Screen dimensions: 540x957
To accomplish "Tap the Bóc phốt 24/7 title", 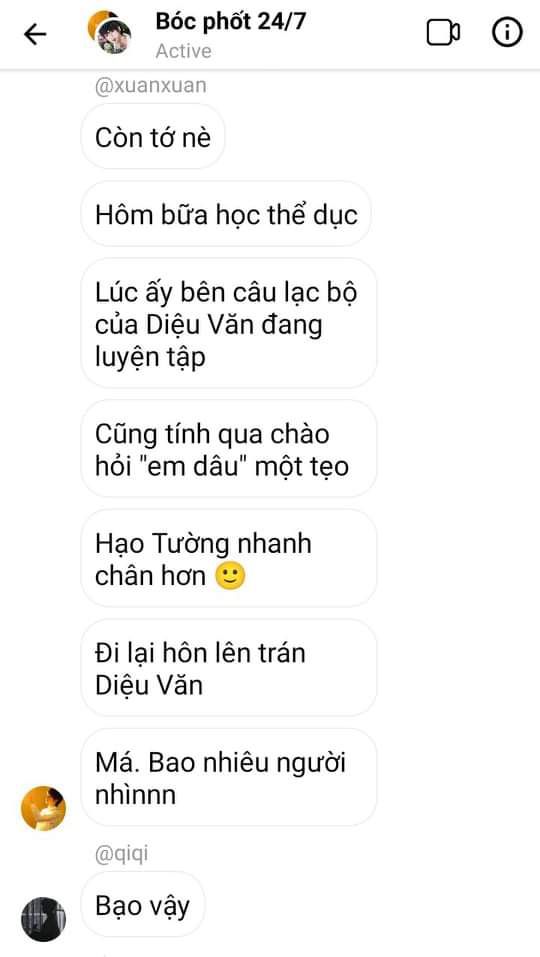I will pyautogui.click(x=231, y=21).
